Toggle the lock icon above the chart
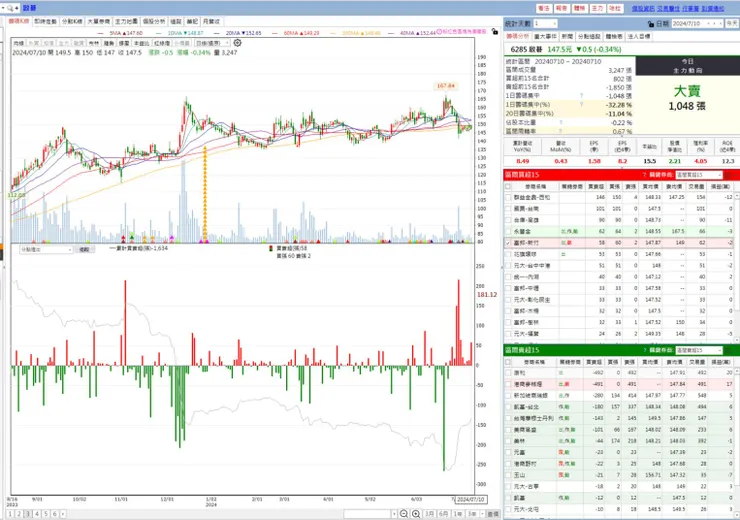 495,32
